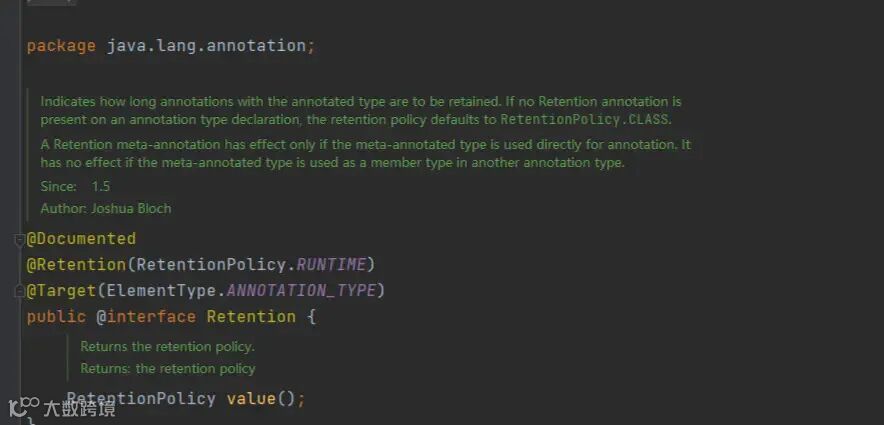Collapse the fold marker beside @Documented

[20, 240]
